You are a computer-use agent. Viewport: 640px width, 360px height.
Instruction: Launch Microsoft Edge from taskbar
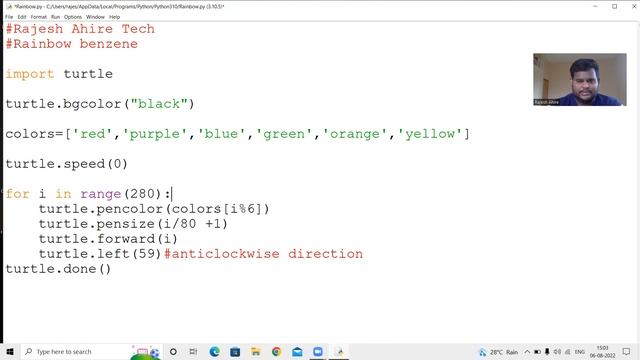click(x=214, y=351)
